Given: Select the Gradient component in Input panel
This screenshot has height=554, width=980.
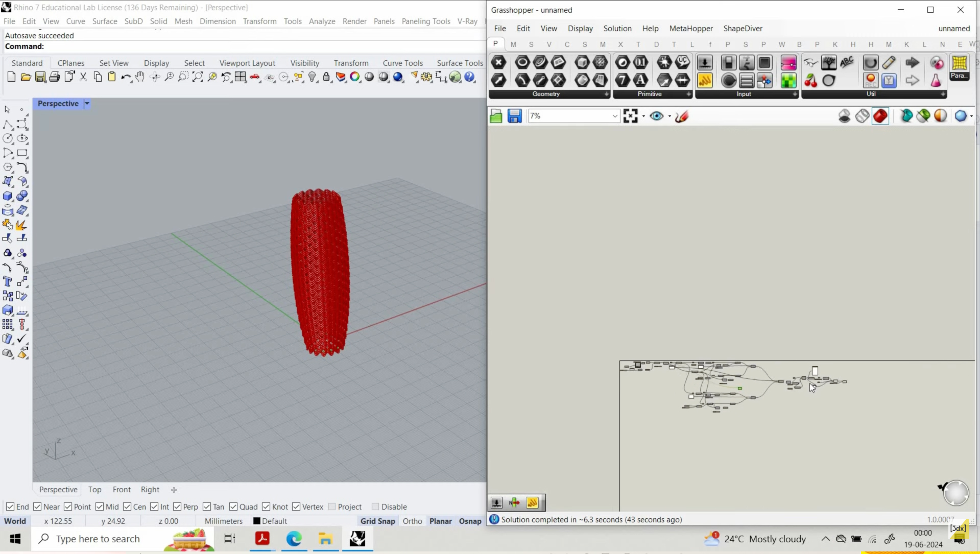Looking at the screenshot, I should tap(788, 63).
